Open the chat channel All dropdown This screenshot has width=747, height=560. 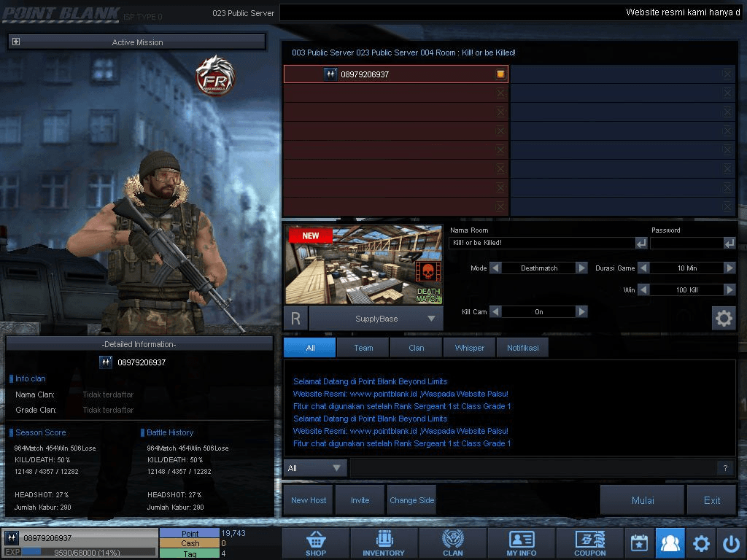click(315, 468)
